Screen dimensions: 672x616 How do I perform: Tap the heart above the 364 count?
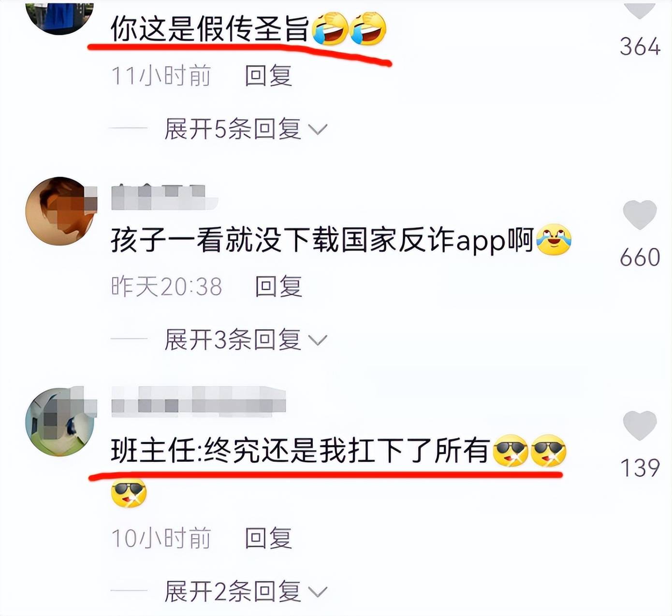(x=640, y=9)
